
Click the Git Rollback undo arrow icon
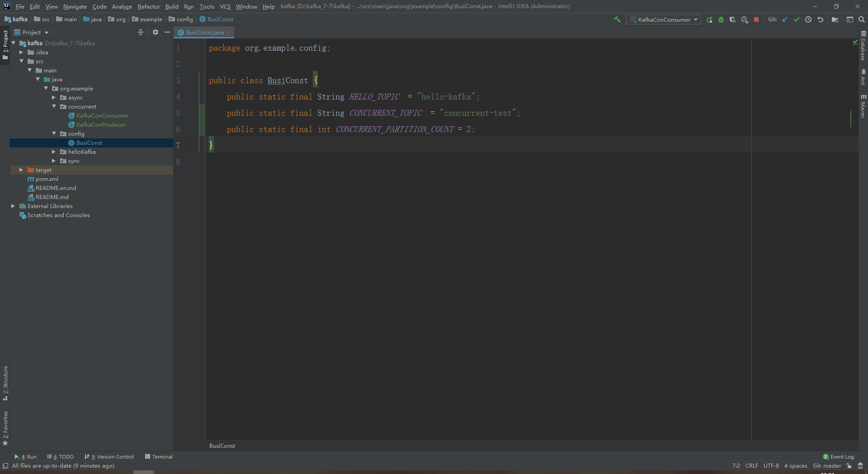[820, 19]
